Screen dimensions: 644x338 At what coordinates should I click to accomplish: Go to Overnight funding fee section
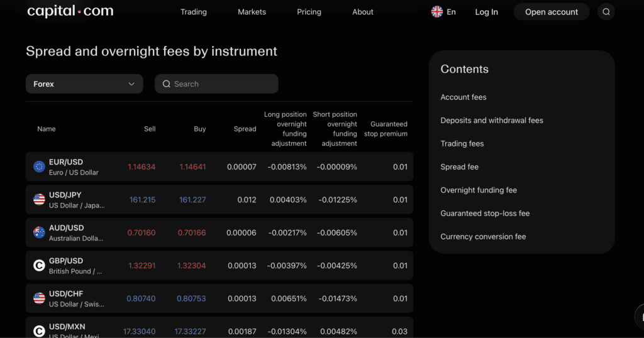479,190
